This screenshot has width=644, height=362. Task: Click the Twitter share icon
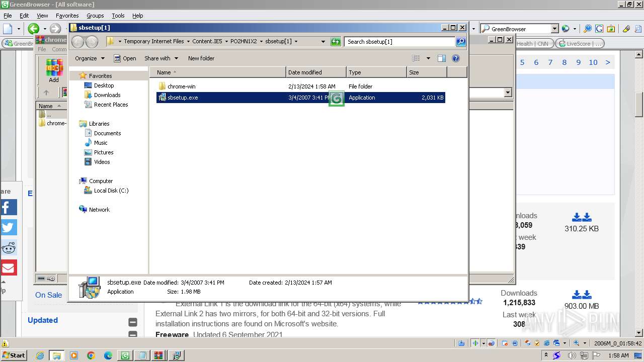tap(8, 227)
